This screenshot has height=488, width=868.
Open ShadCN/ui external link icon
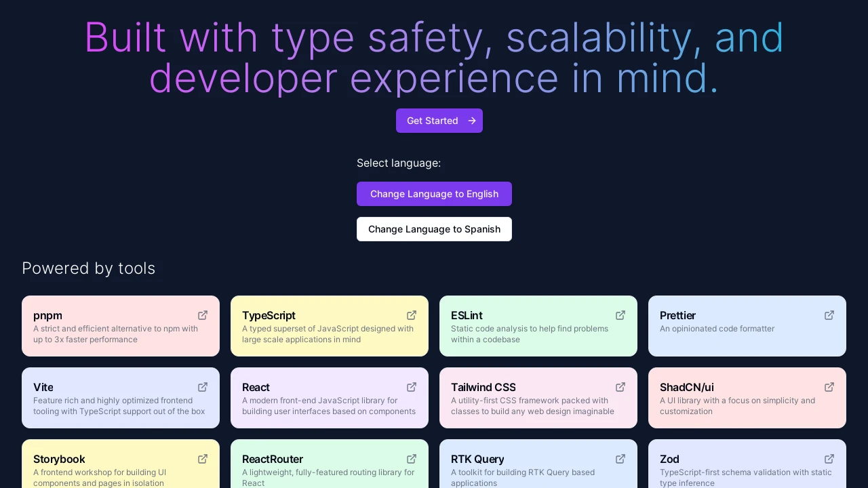point(829,387)
